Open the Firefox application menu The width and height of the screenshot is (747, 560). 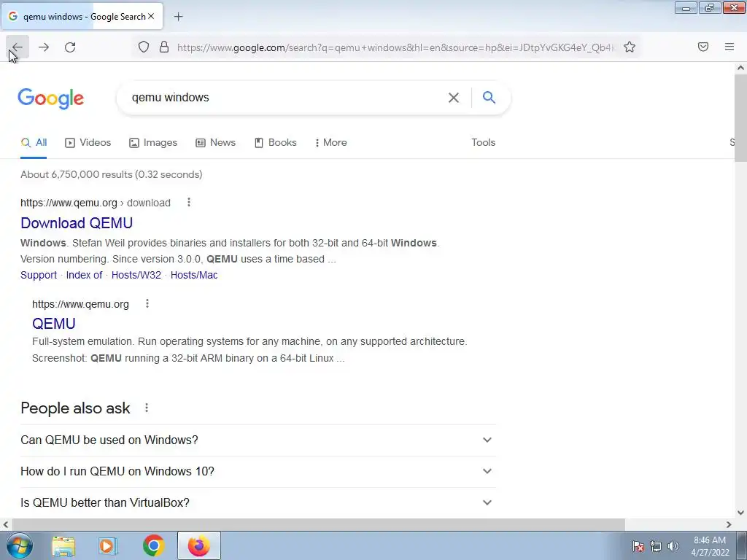point(729,47)
